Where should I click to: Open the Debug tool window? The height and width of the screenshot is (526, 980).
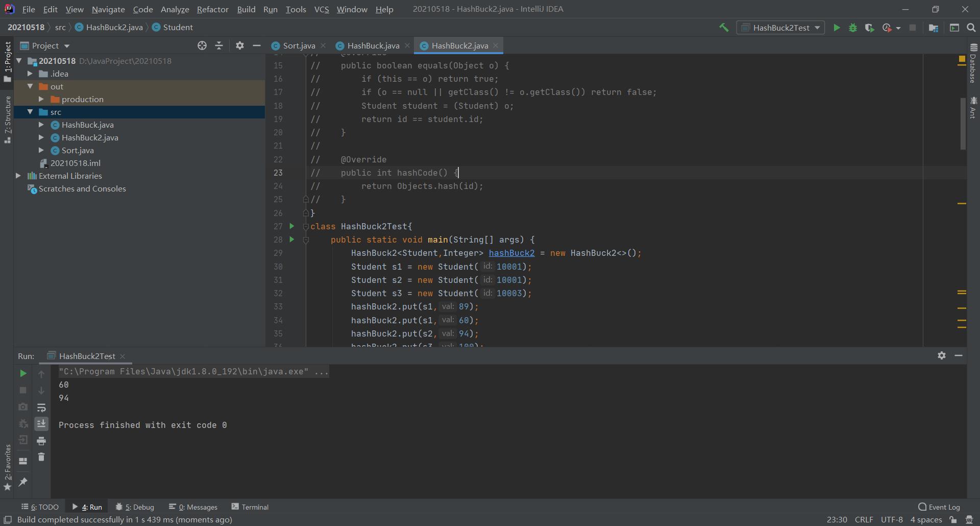tap(135, 507)
